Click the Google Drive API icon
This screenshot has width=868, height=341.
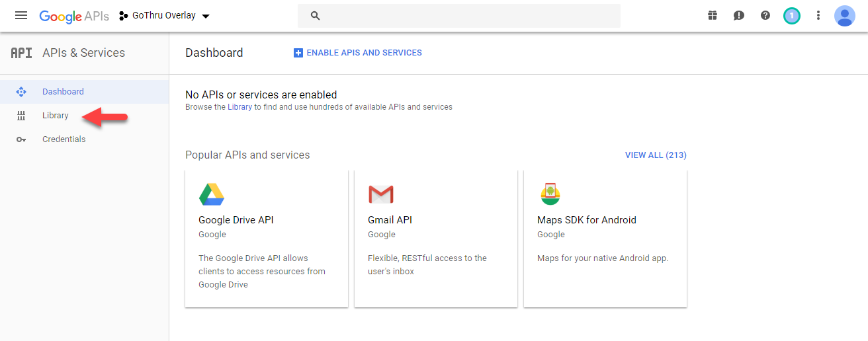[212, 194]
